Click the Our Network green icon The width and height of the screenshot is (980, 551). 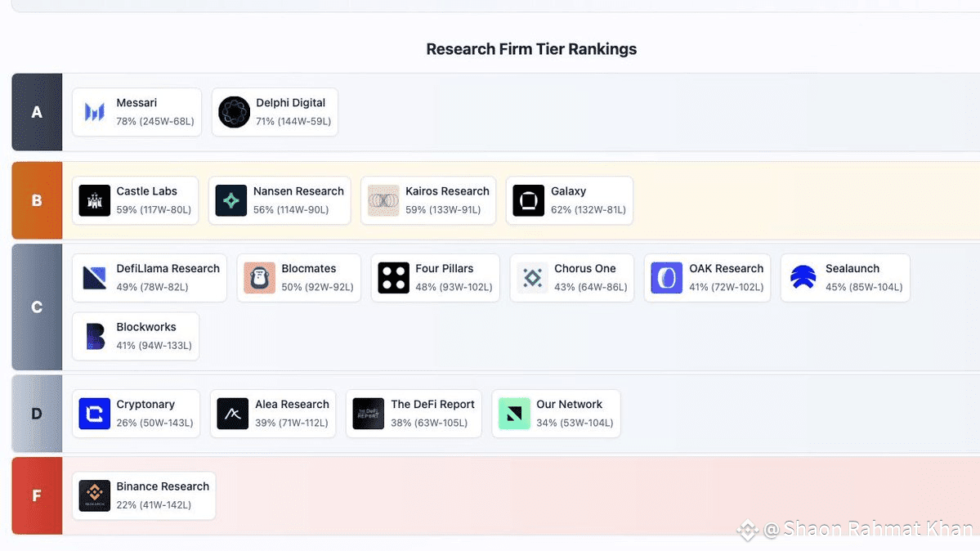click(514, 414)
